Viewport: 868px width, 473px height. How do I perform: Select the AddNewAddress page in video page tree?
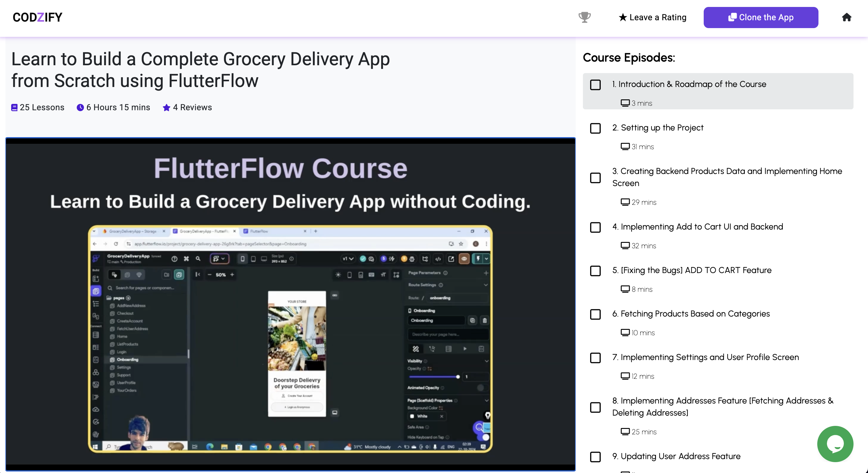click(131, 306)
